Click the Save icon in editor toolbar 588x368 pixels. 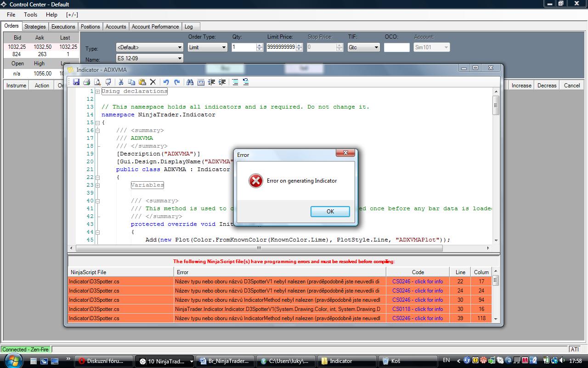(76, 82)
